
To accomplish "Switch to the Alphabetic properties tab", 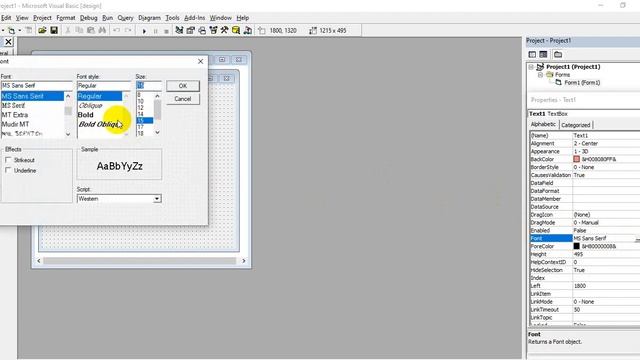I will pyautogui.click(x=543, y=124).
